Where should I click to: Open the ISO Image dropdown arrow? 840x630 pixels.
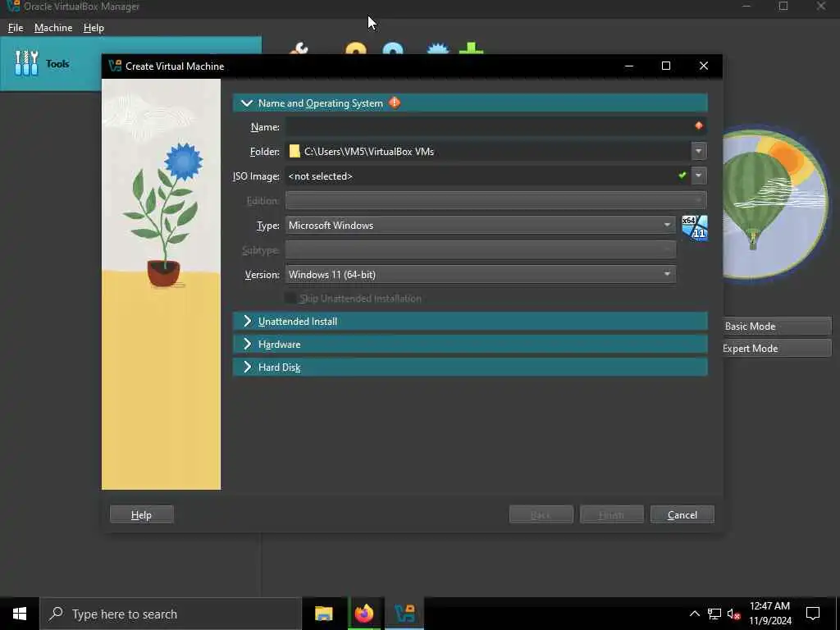[x=699, y=176]
